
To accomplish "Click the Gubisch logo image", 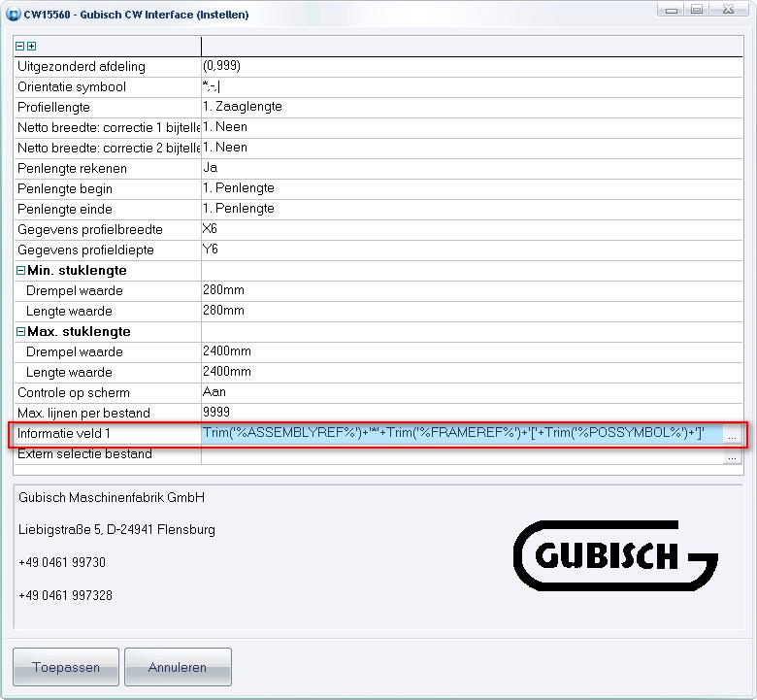I will click(615, 555).
